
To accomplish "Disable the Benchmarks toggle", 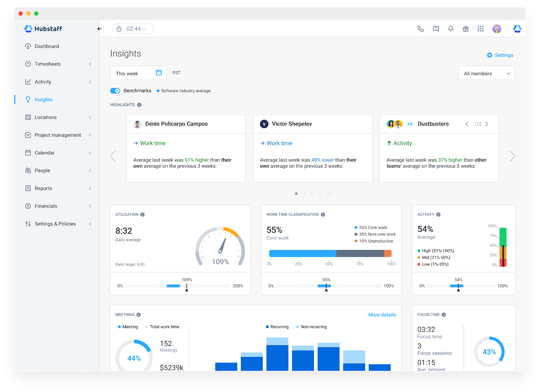I will tap(115, 90).
